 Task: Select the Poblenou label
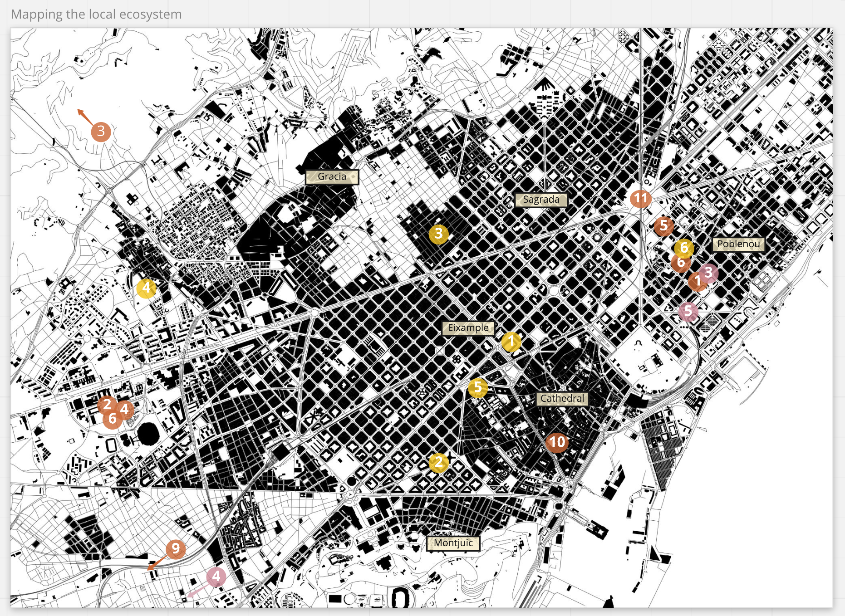tap(738, 244)
